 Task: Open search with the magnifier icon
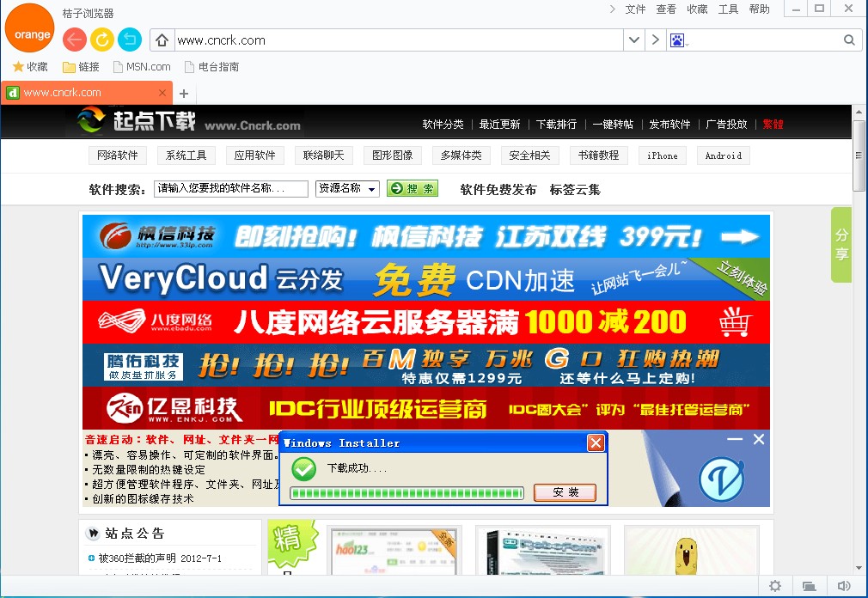pyautogui.click(x=849, y=40)
